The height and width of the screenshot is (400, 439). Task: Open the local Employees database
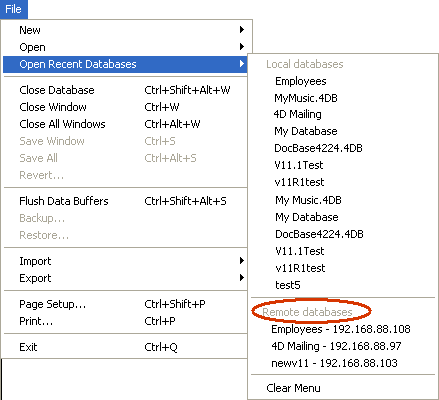coord(301,81)
